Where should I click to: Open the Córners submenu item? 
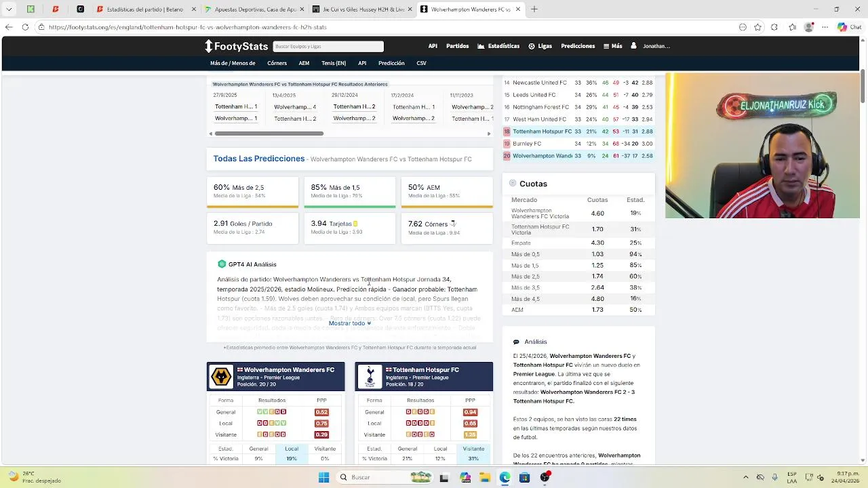click(x=277, y=63)
